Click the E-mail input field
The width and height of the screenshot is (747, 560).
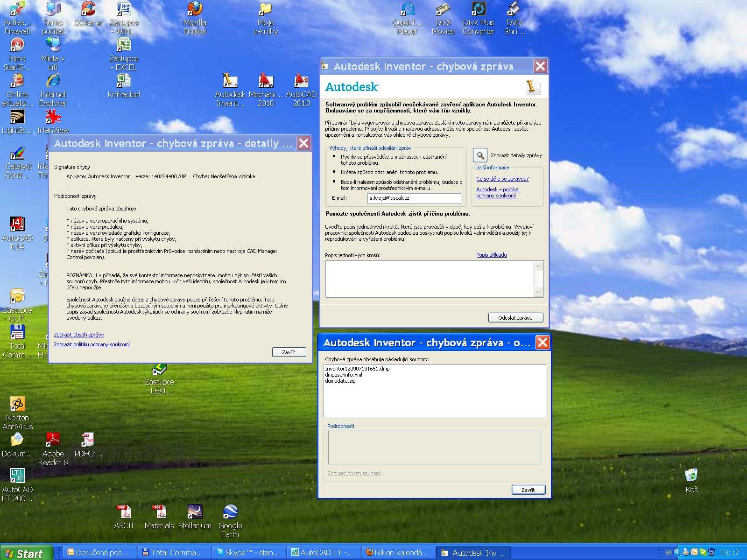(x=414, y=198)
